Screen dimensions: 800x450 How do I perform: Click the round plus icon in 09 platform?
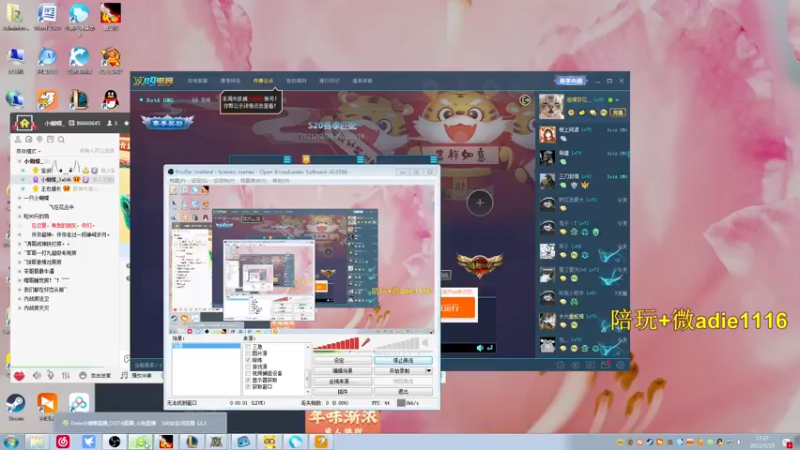[480, 203]
